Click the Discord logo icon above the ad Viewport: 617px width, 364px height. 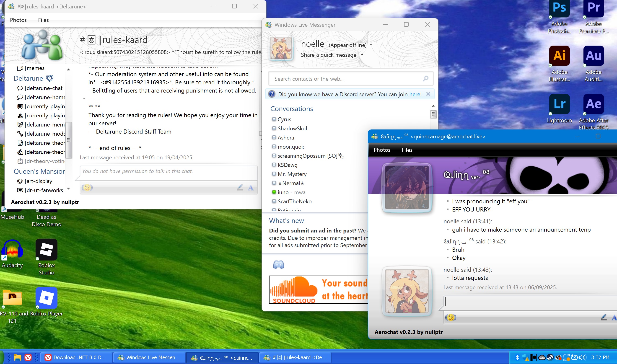click(x=278, y=265)
